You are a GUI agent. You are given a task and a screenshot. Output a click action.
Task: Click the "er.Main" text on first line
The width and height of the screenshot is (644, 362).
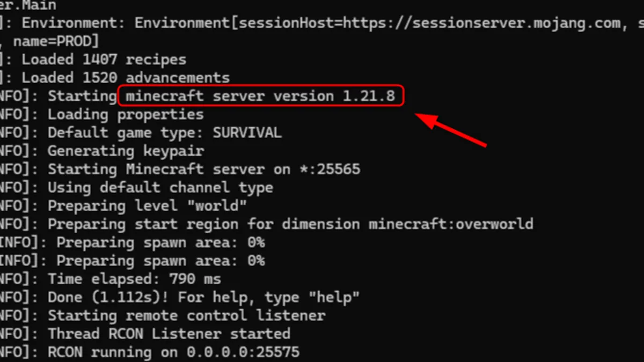28,5
